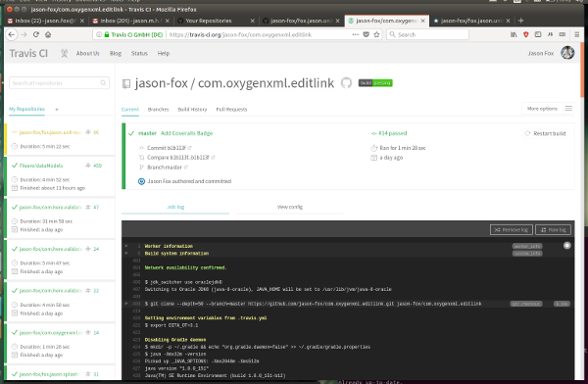Click the Travis CI logo
Image resolution: width=588 pixels, height=384 pixels.
pos(28,53)
